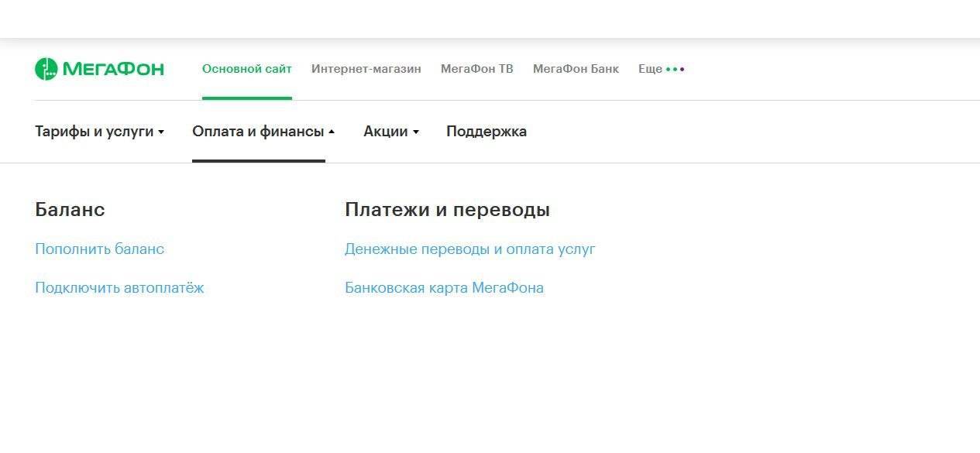Expand the Еще menu with dots
Image resolution: width=980 pixels, height=453 pixels.
click(x=662, y=69)
